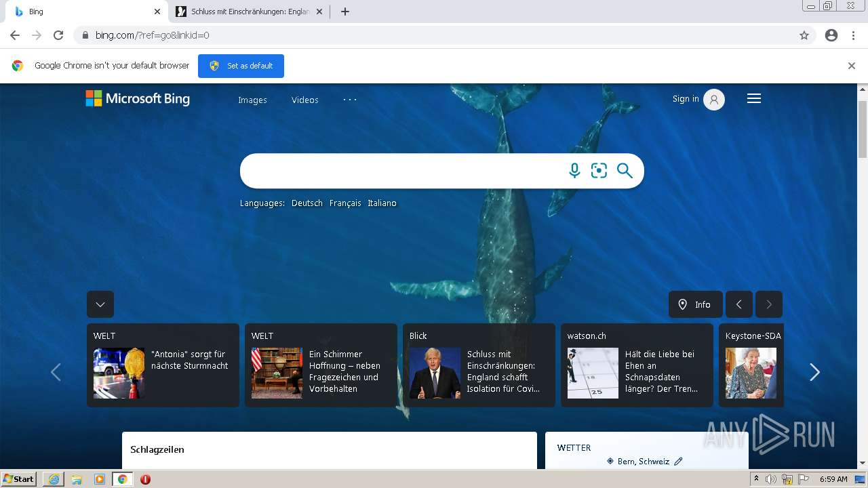Open Chrome profile account icon
The width and height of the screenshot is (868, 488).
pos(831,35)
